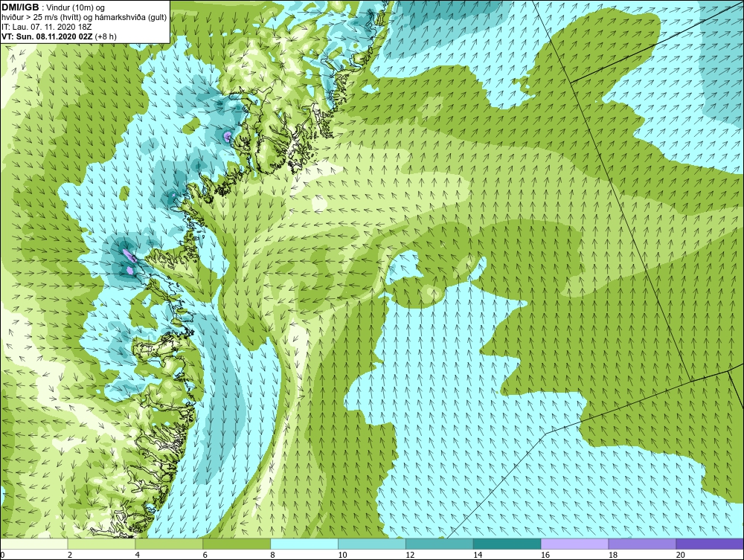Click the 10–12 m/s legend color swatch
The width and height of the screenshot is (744, 560).
click(371, 544)
